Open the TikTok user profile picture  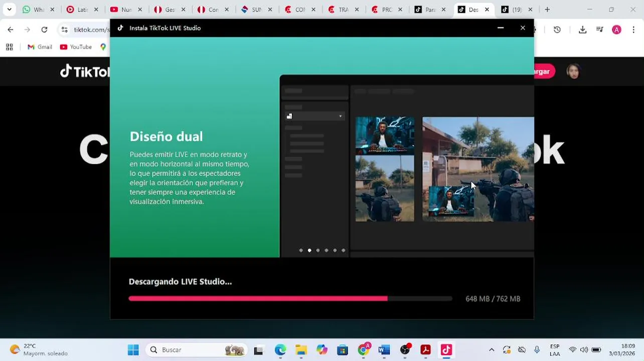click(573, 71)
